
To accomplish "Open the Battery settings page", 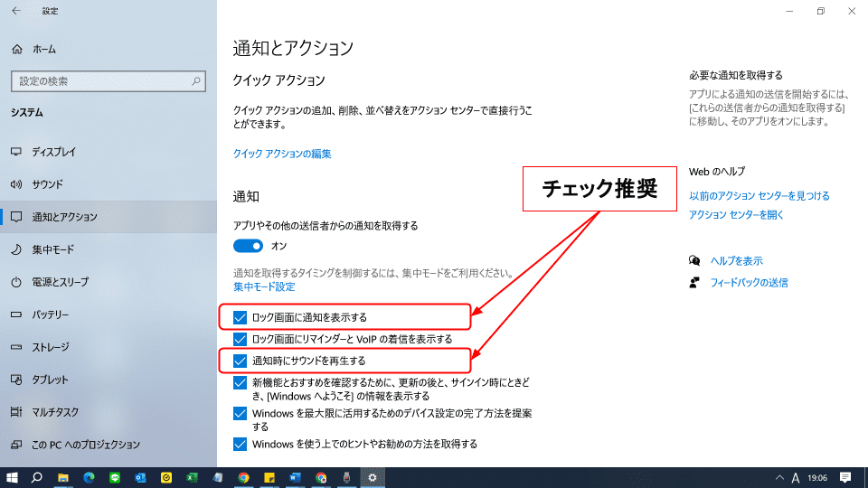I will [x=51, y=314].
